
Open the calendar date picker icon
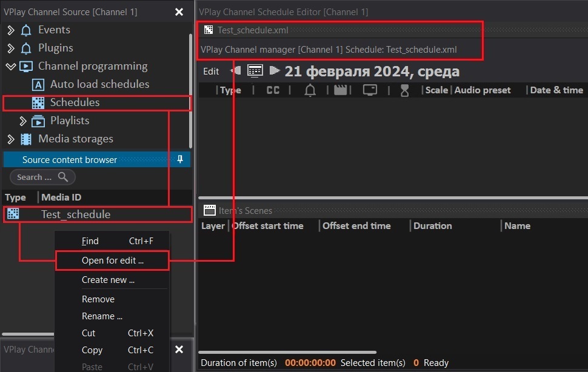(255, 70)
